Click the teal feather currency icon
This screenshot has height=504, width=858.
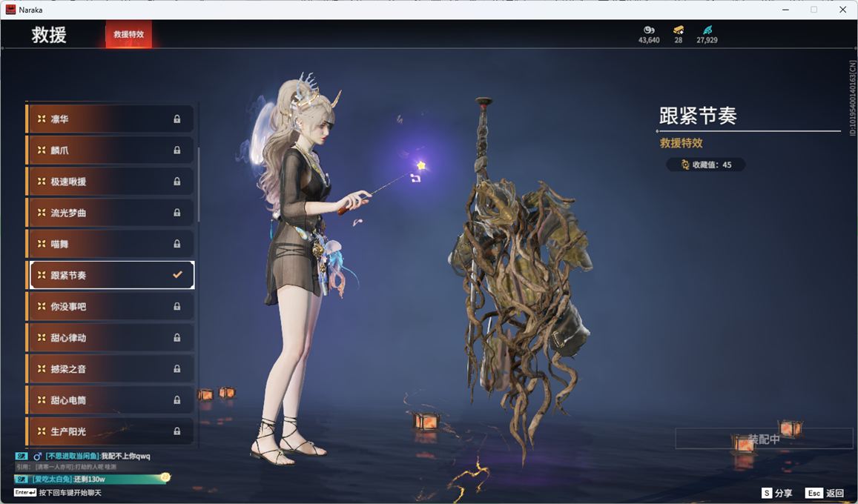[x=707, y=30]
